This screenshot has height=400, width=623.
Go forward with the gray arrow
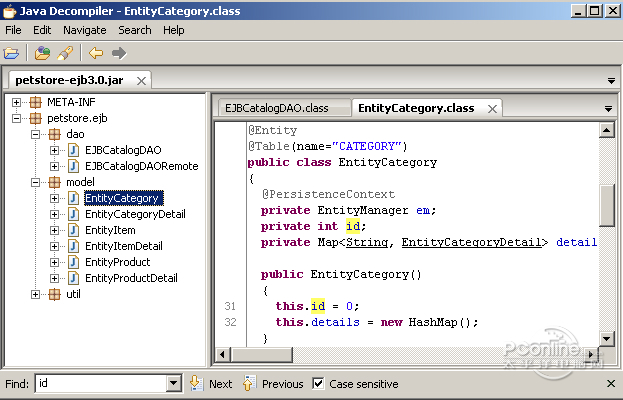119,53
